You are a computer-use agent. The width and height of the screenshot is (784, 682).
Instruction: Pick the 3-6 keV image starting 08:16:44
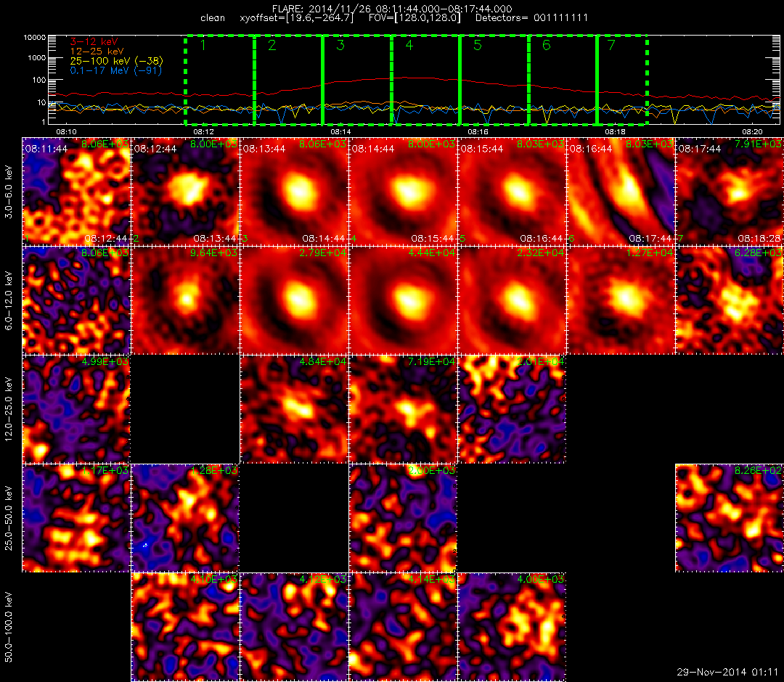(x=621, y=192)
